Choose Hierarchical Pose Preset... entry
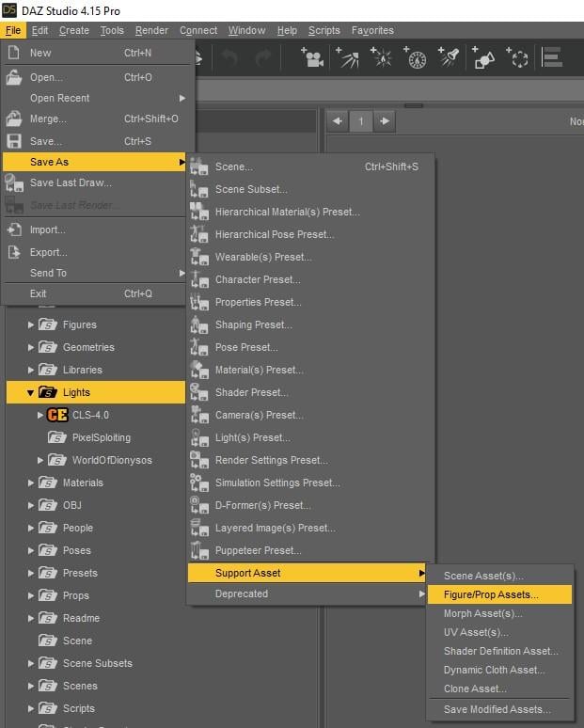The image size is (584, 728). click(310, 234)
